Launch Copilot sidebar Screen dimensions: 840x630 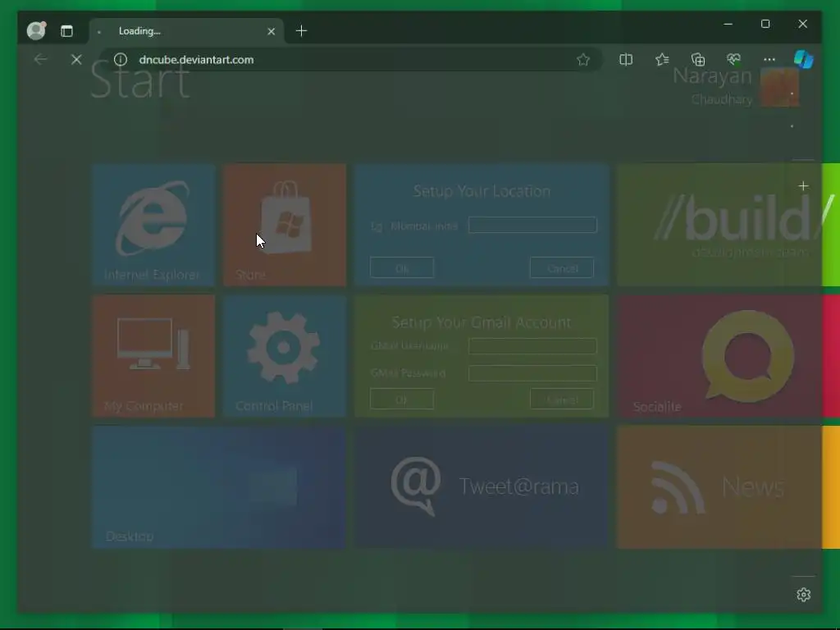(x=803, y=59)
